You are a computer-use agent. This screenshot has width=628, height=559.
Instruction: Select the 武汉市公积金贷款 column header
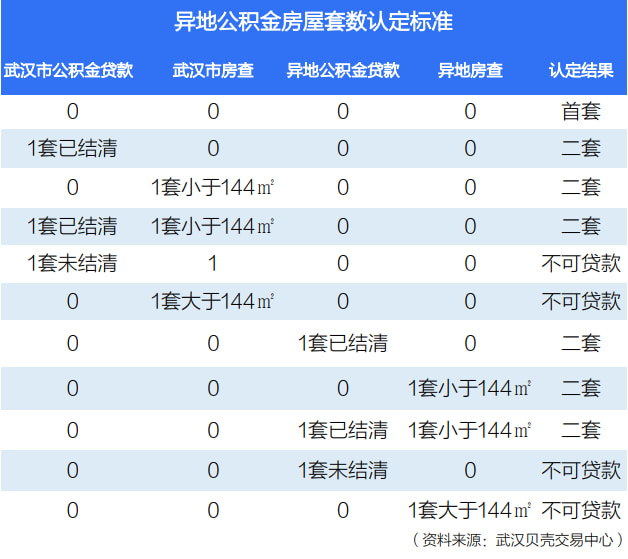70,71
